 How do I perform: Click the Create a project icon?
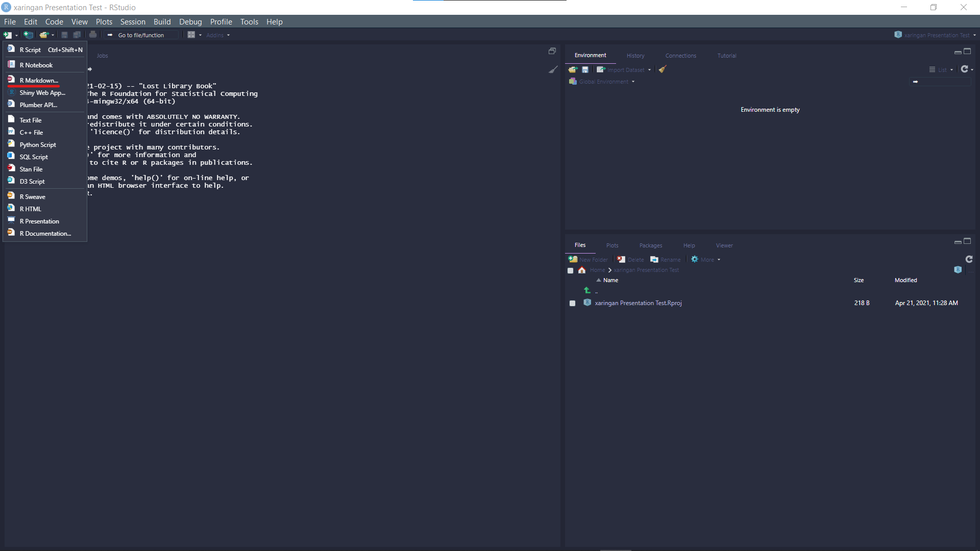[x=29, y=35]
